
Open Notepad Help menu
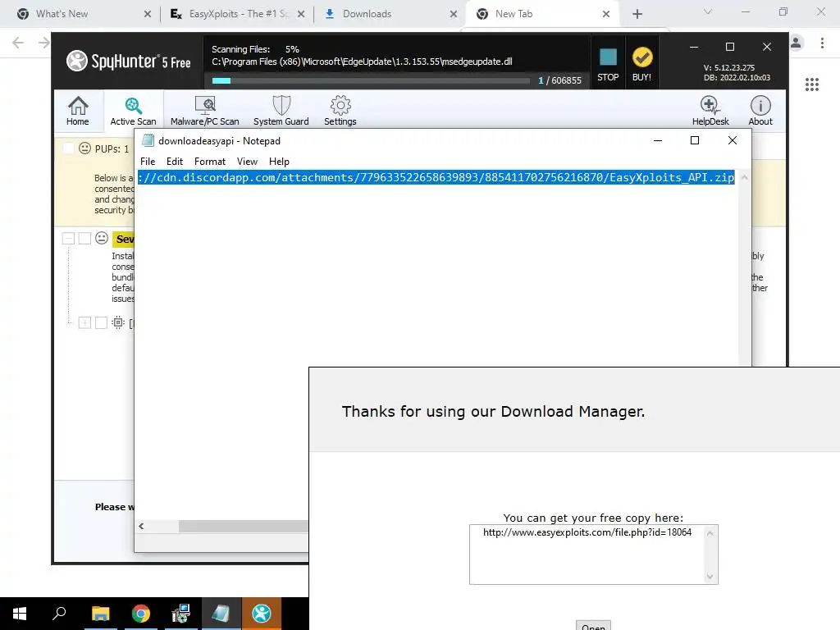tap(279, 162)
